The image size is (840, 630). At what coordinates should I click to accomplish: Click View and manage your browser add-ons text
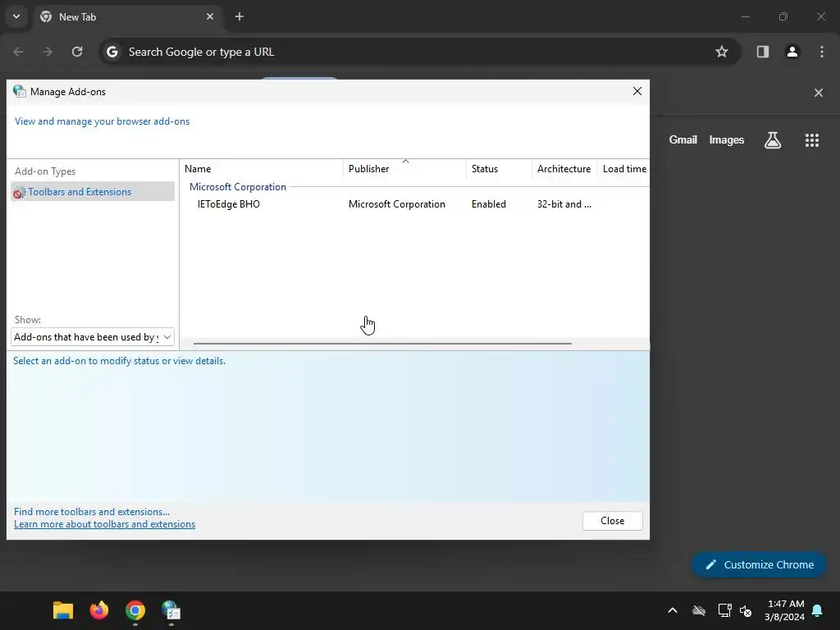[102, 121]
